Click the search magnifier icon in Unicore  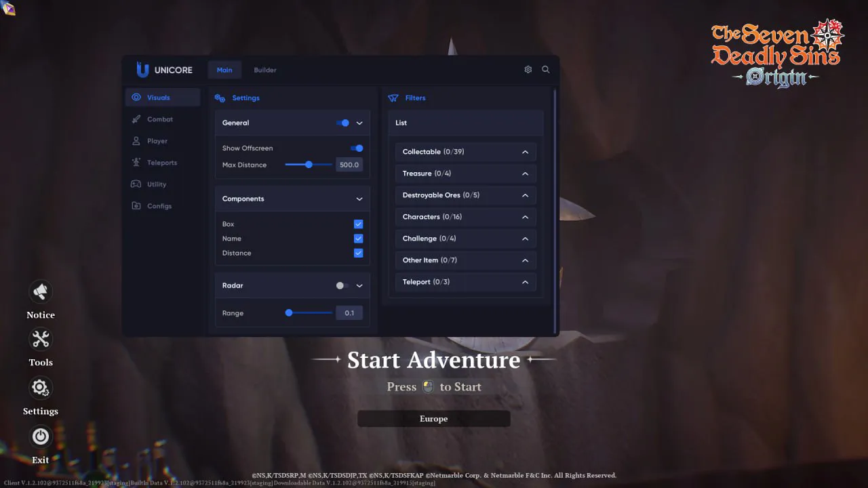pos(546,70)
